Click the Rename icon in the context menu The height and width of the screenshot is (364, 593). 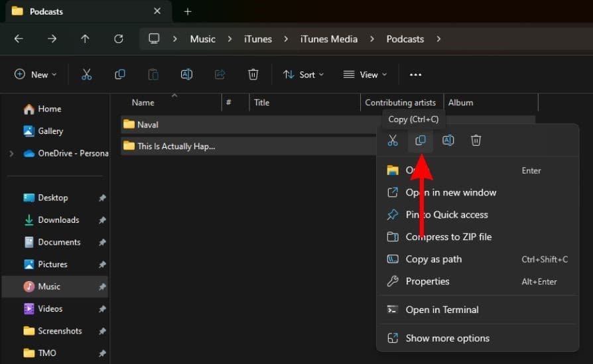pyautogui.click(x=448, y=141)
